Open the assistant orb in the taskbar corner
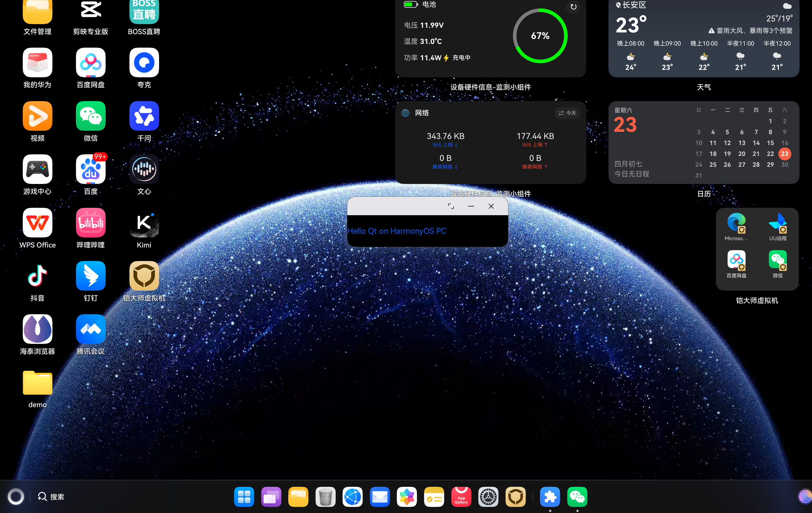 (805, 497)
